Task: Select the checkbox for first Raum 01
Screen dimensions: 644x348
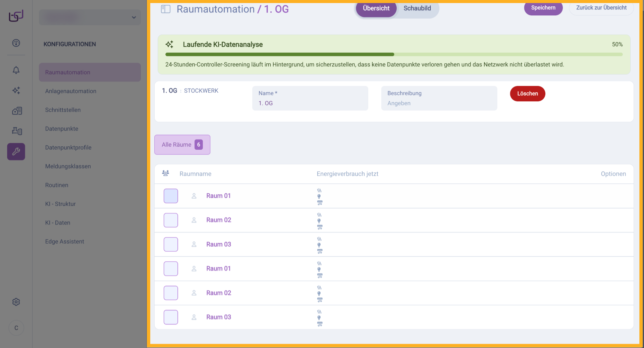Action: point(171,196)
